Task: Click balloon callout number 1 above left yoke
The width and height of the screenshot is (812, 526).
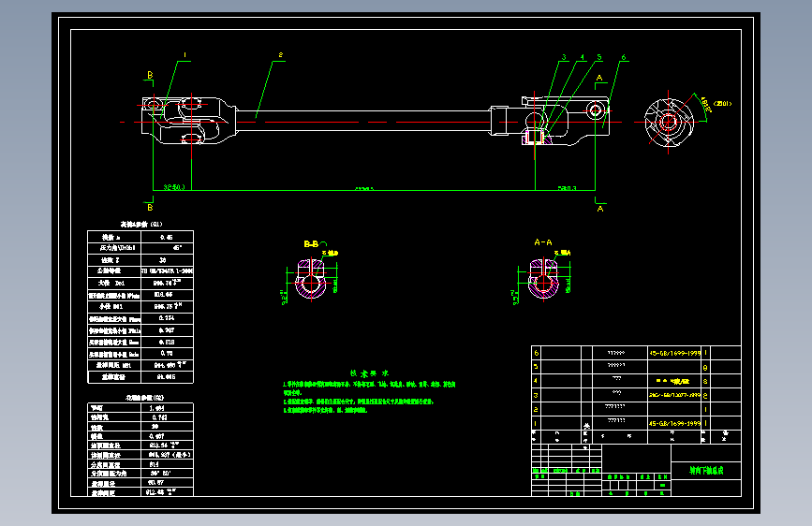Action: (185, 55)
